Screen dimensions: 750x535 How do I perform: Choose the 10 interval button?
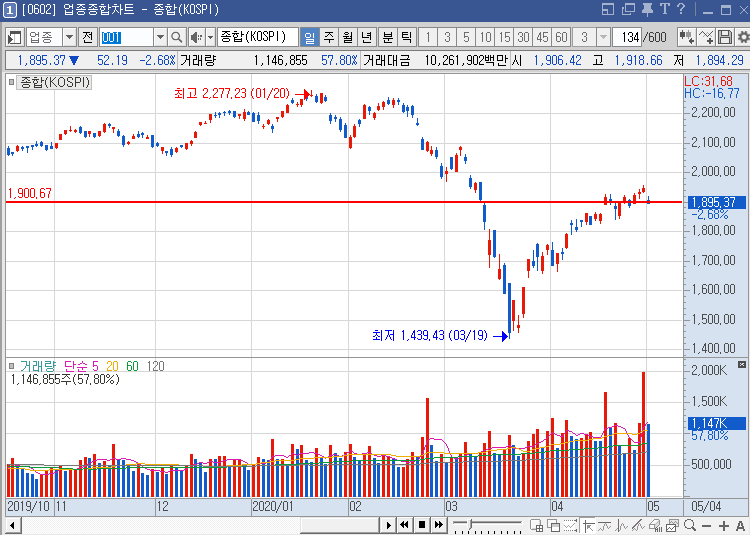click(x=485, y=37)
